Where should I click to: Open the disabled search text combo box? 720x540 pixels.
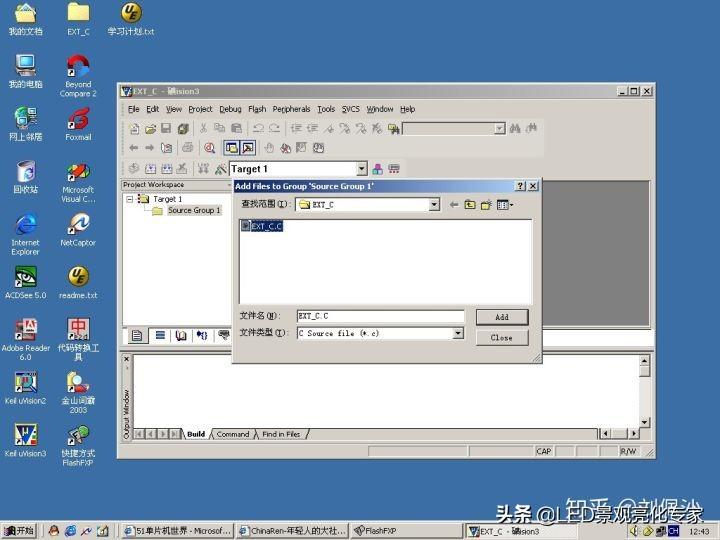[x=500, y=129]
